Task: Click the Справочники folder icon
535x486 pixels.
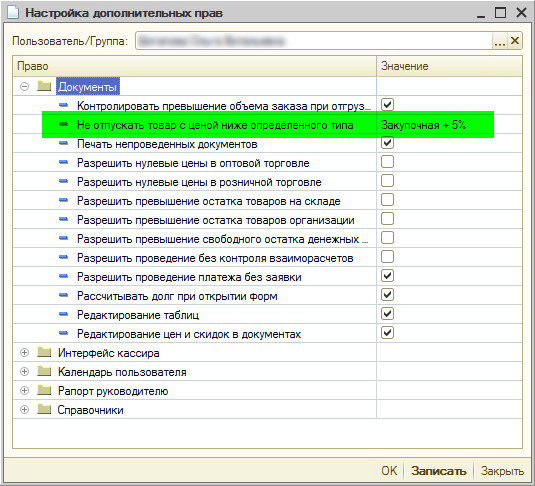Action: [x=44, y=409]
